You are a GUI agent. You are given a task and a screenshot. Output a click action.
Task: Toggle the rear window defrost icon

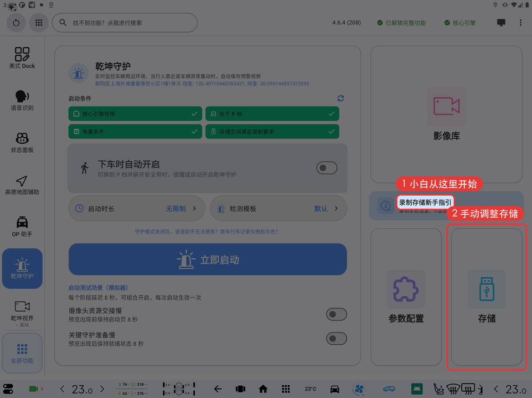click(468, 389)
